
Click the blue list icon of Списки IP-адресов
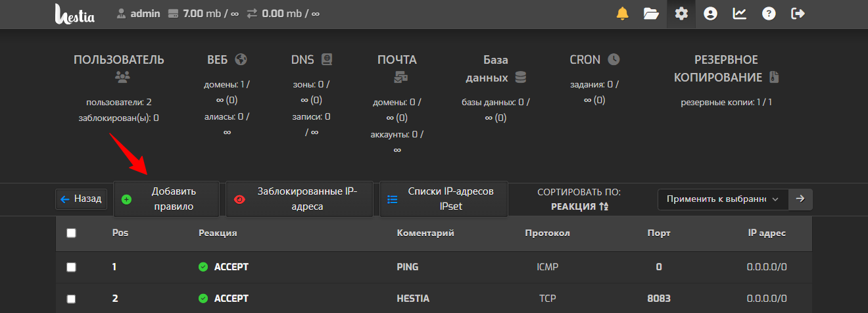pyautogui.click(x=393, y=199)
